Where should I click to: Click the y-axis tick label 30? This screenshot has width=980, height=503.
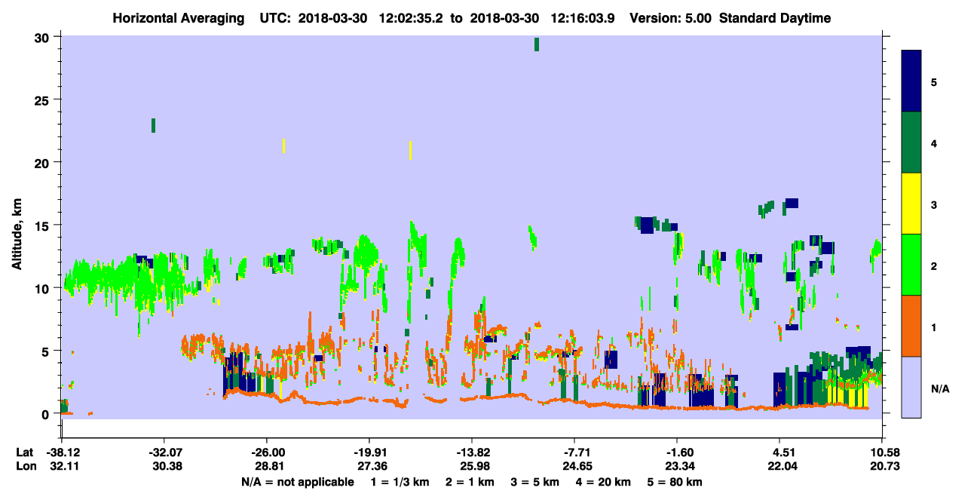pos(44,38)
